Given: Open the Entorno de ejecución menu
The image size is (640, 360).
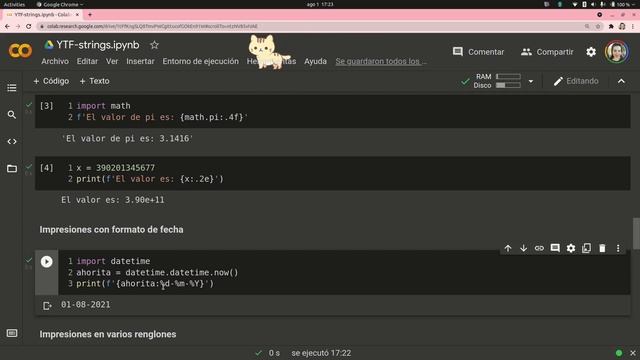Looking at the screenshot, I should [x=200, y=61].
